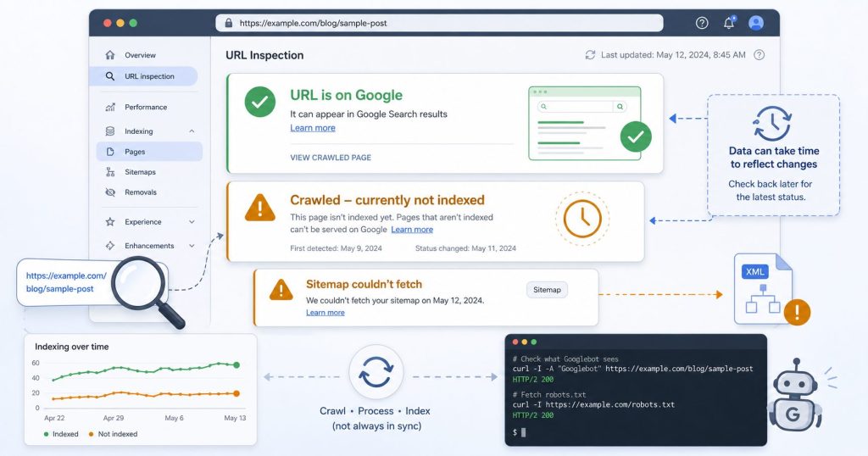The height and width of the screenshot is (456, 868).
Task: Click the large magnifying glass over the URL bubble
Action: pyautogui.click(x=146, y=291)
